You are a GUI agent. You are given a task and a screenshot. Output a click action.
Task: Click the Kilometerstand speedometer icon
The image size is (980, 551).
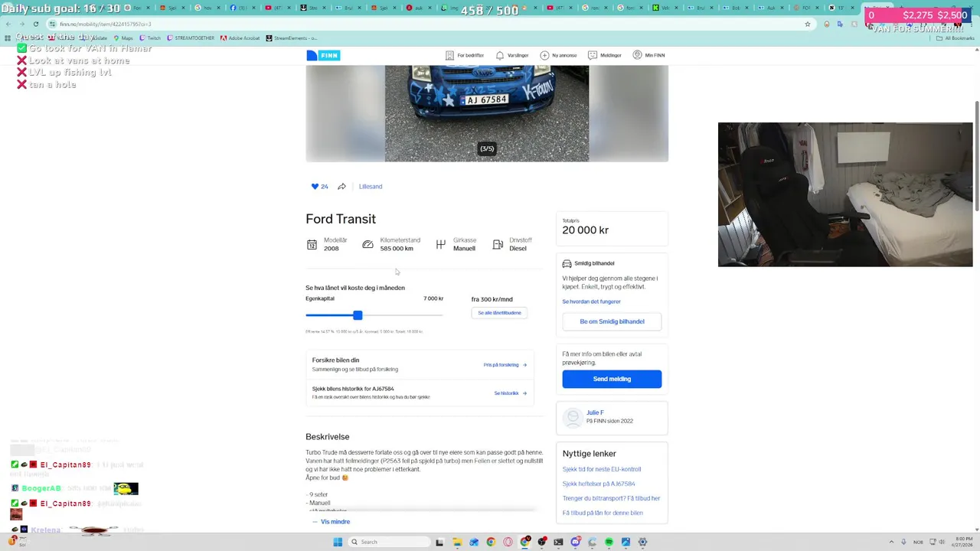(x=367, y=245)
